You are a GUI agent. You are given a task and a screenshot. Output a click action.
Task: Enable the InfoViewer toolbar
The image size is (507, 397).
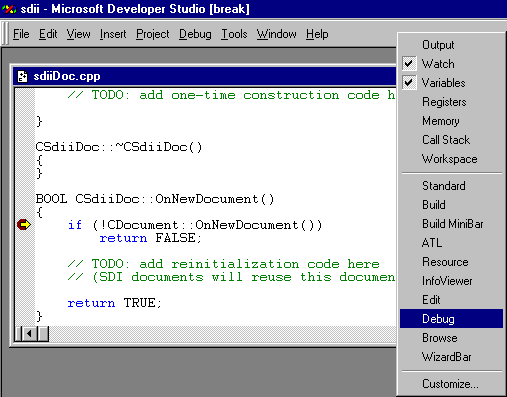(451, 281)
